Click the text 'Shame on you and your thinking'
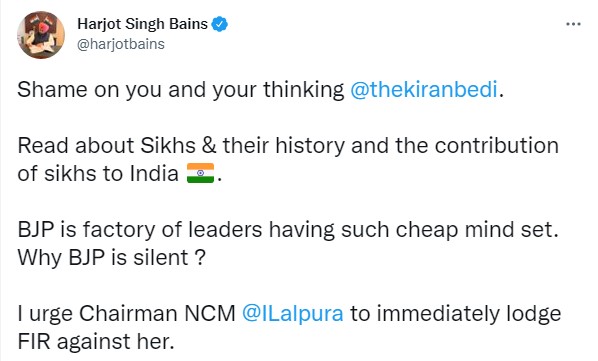This screenshot has height=361, width=598. click(x=181, y=90)
